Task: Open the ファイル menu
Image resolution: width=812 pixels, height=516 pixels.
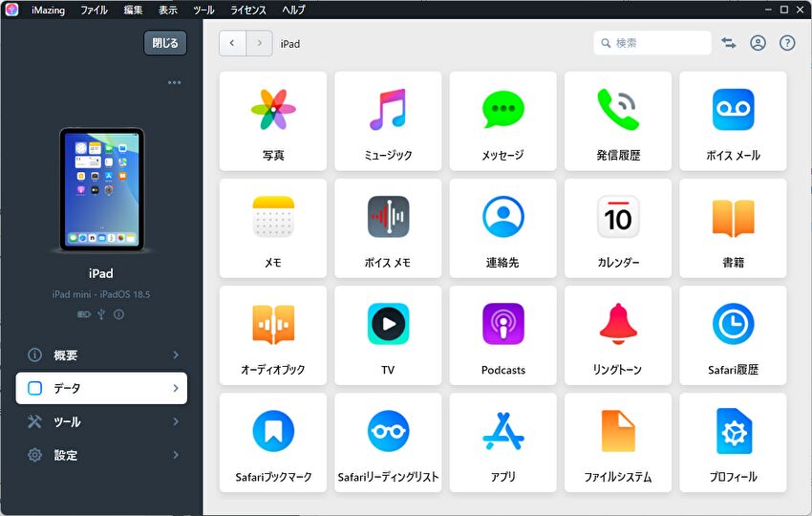Action: [94, 10]
